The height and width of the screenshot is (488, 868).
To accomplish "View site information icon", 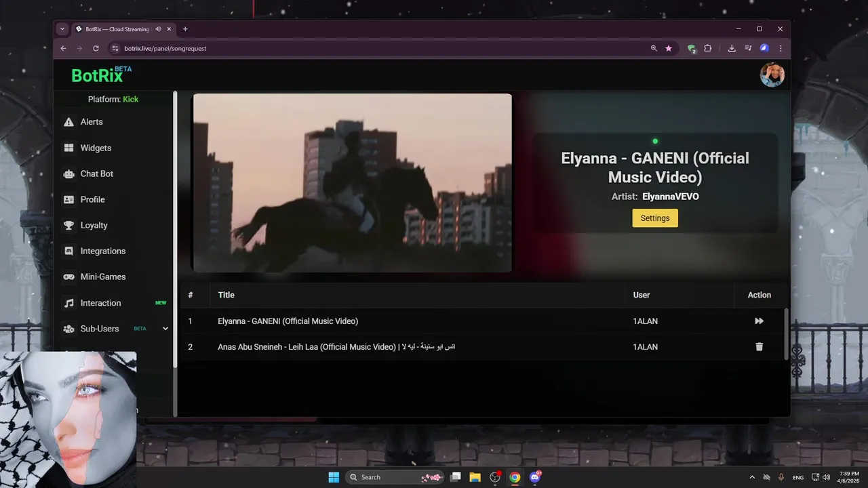I will click(115, 48).
